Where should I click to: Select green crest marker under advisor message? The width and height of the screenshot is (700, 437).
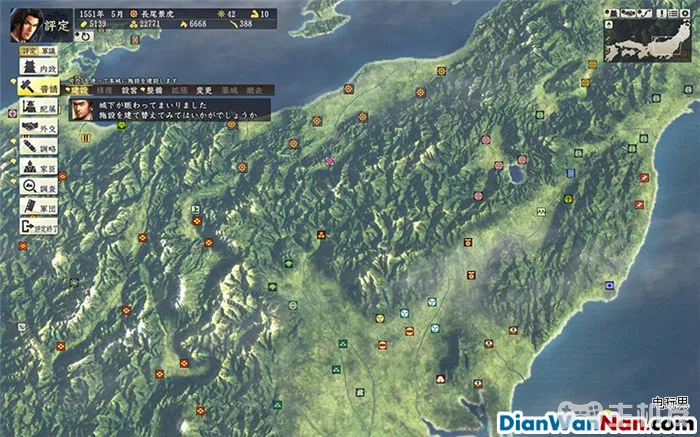click(122, 125)
